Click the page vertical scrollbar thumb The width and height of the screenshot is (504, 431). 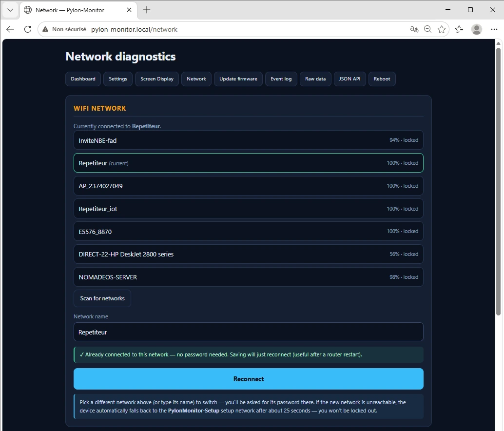click(x=498, y=181)
